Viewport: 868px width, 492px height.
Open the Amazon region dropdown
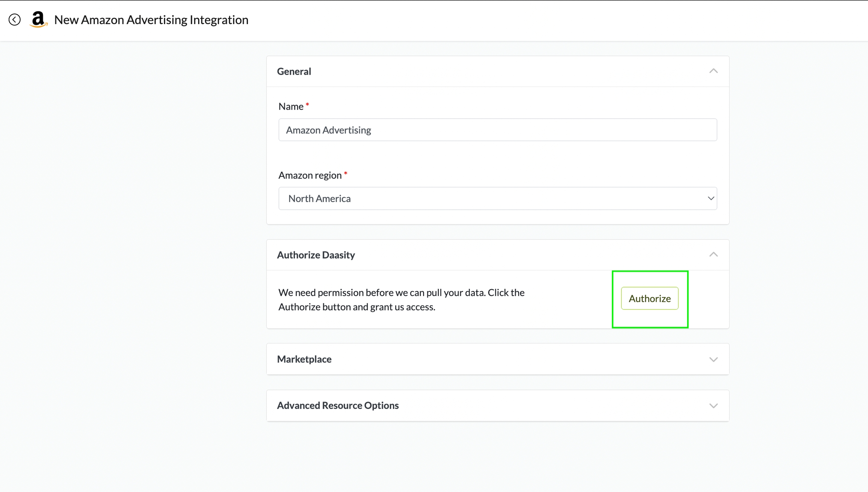tap(497, 198)
